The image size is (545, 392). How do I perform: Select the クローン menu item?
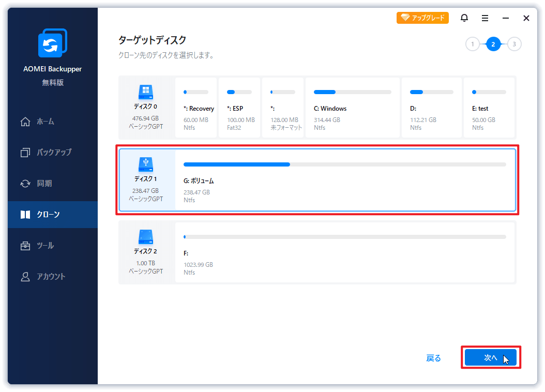coord(53,215)
